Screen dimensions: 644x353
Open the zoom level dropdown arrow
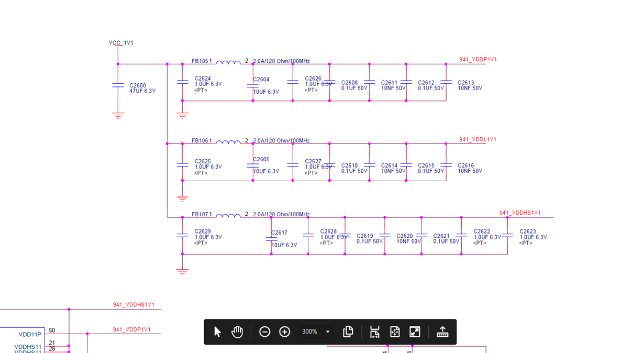coord(328,332)
